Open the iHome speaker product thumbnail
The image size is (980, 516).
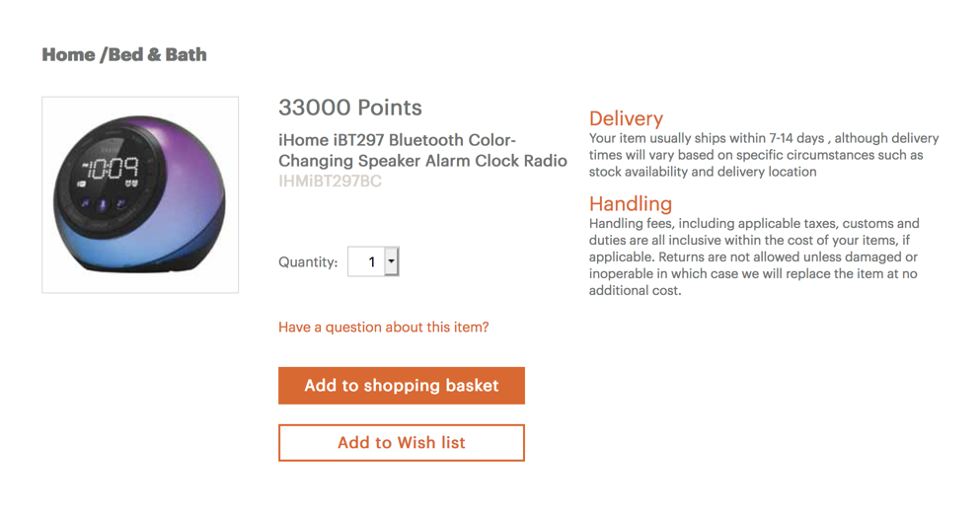140,194
